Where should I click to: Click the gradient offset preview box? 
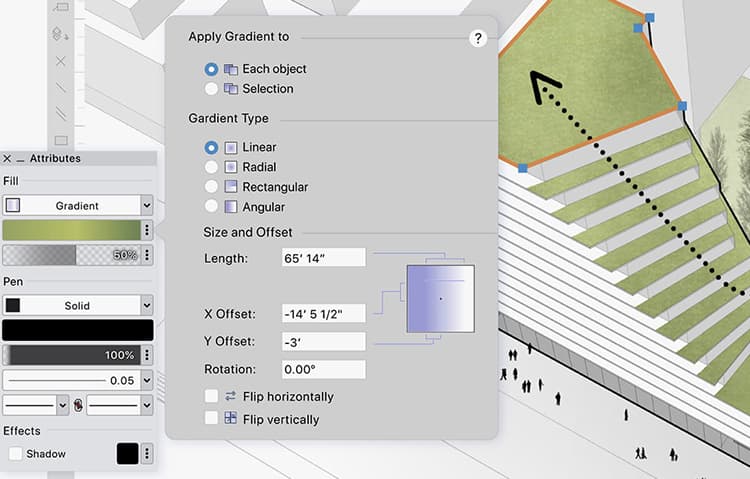pyautogui.click(x=440, y=299)
